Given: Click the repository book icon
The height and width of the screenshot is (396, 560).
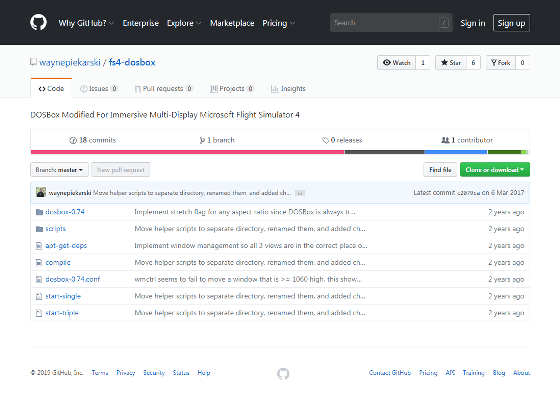Looking at the screenshot, I should coord(33,62).
